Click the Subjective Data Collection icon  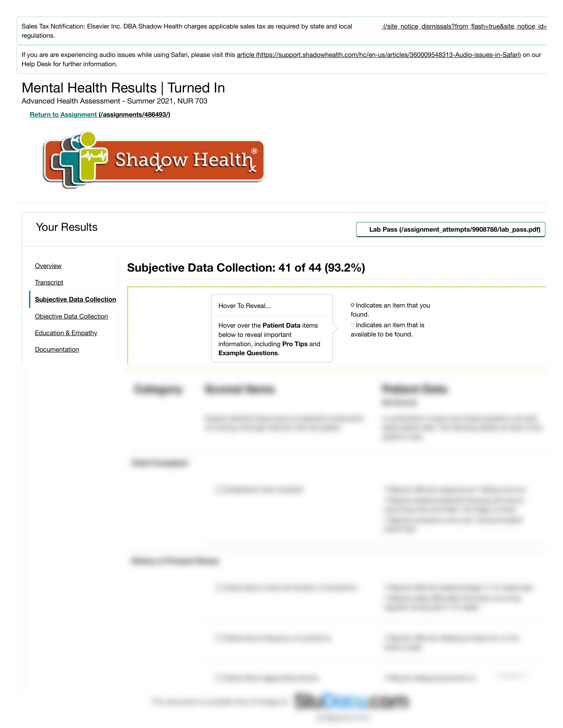click(75, 299)
